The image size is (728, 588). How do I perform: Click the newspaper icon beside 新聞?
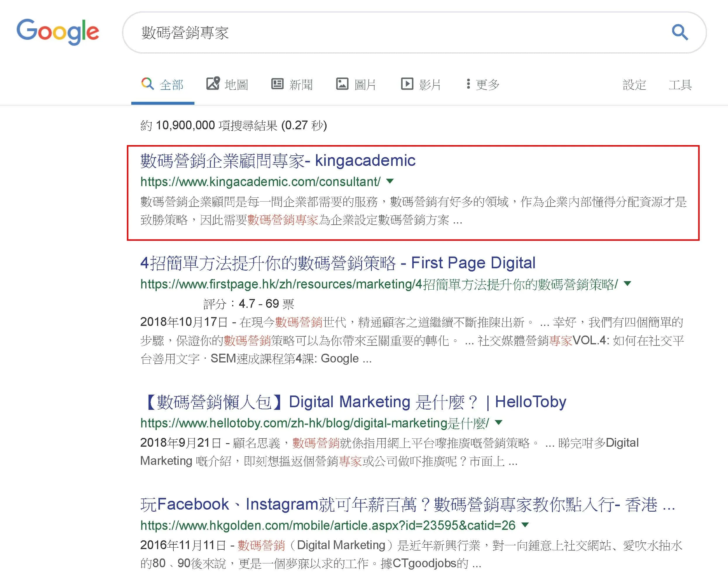[277, 83]
